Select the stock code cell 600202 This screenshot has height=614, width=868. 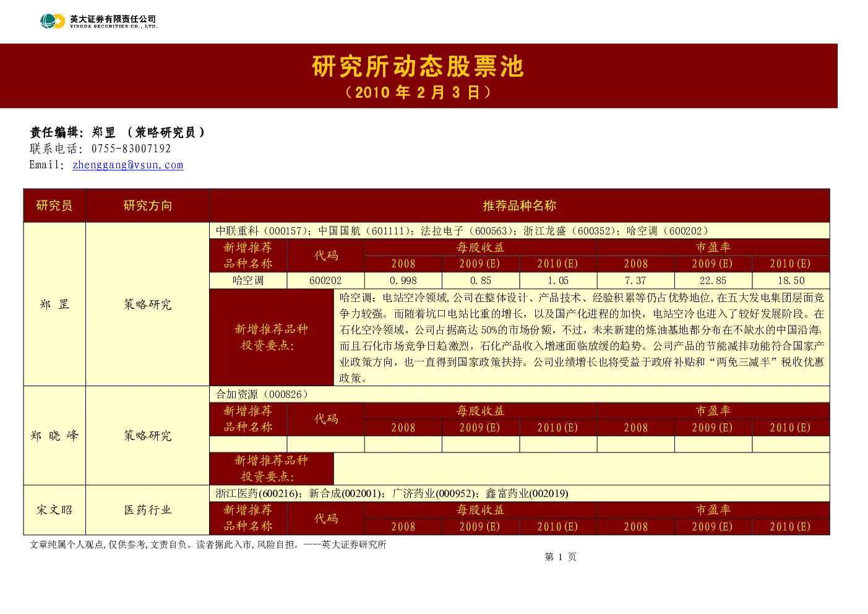[x=325, y=280]
